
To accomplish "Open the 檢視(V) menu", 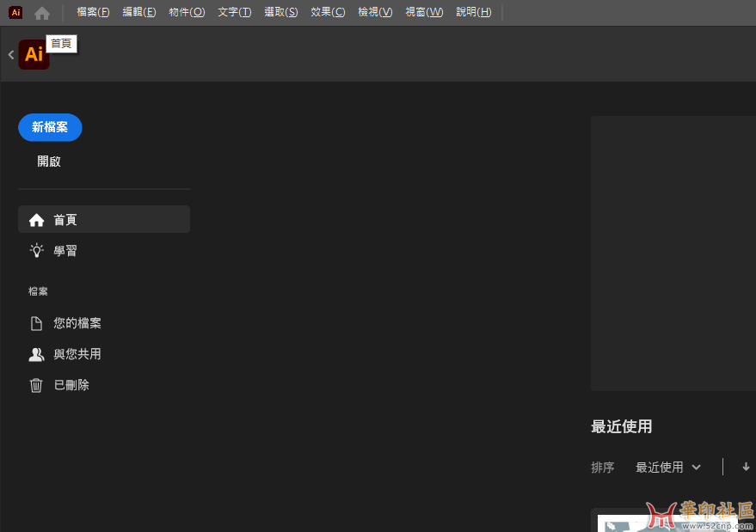I will click(375, 12).
